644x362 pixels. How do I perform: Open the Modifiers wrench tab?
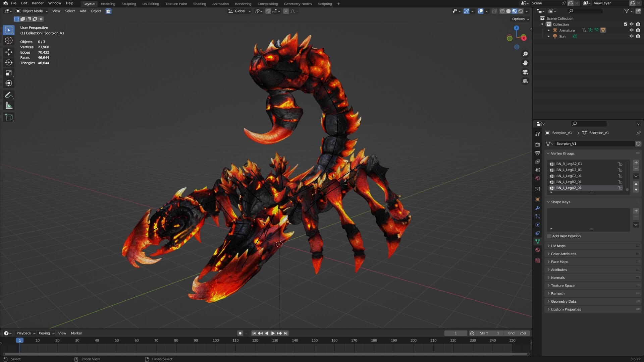538,208
